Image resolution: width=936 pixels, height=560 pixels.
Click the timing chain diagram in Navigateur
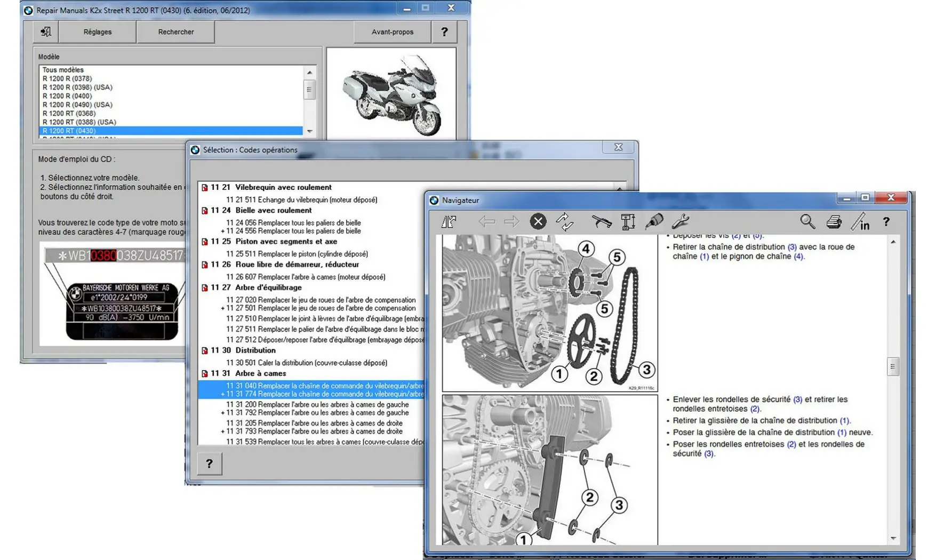pos(550,313)
